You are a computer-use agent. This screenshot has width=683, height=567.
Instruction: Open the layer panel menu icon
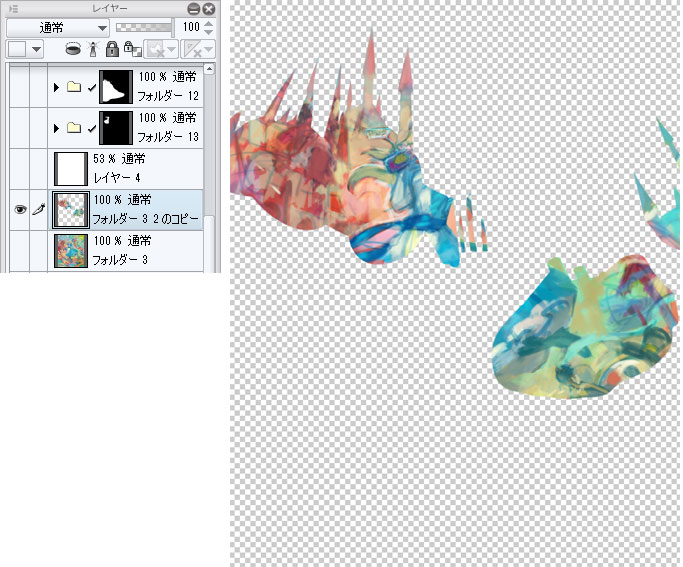click(x=14, y=9)
